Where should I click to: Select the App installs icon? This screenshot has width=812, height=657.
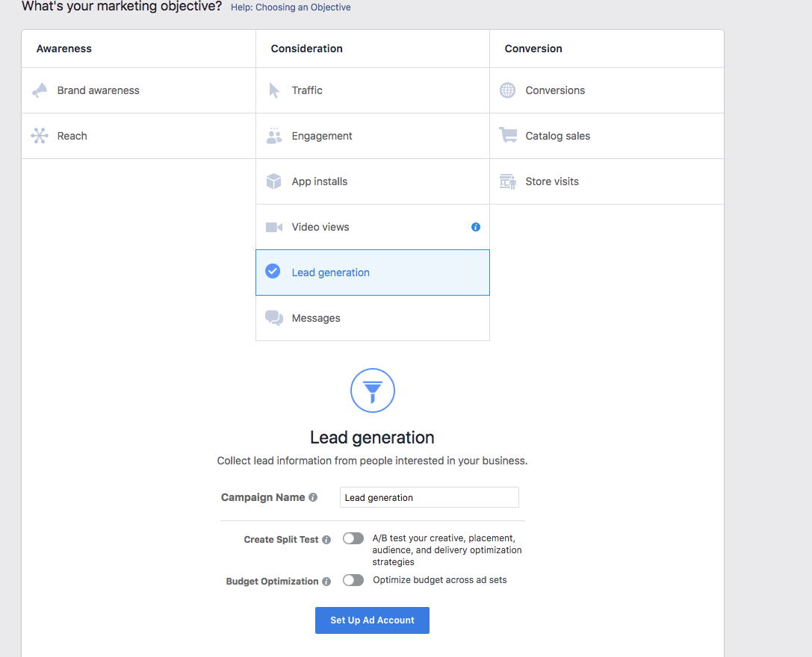pos(273,181)
